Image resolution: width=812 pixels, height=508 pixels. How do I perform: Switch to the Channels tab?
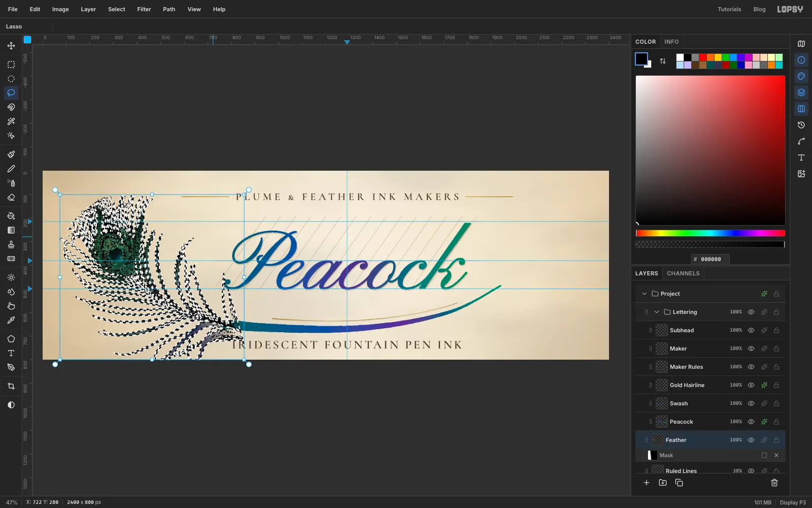[x=683, y=273]
